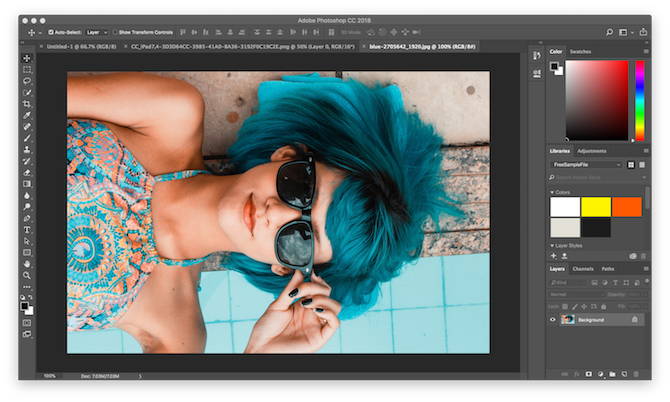
Task: Select the Zoom tool in toolbar
Action: (27, 275)
